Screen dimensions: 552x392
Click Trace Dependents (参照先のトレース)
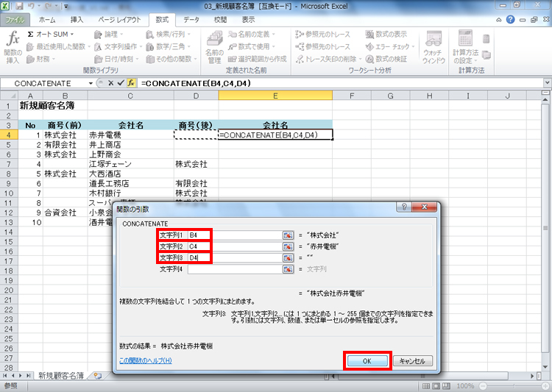point(323,46)
